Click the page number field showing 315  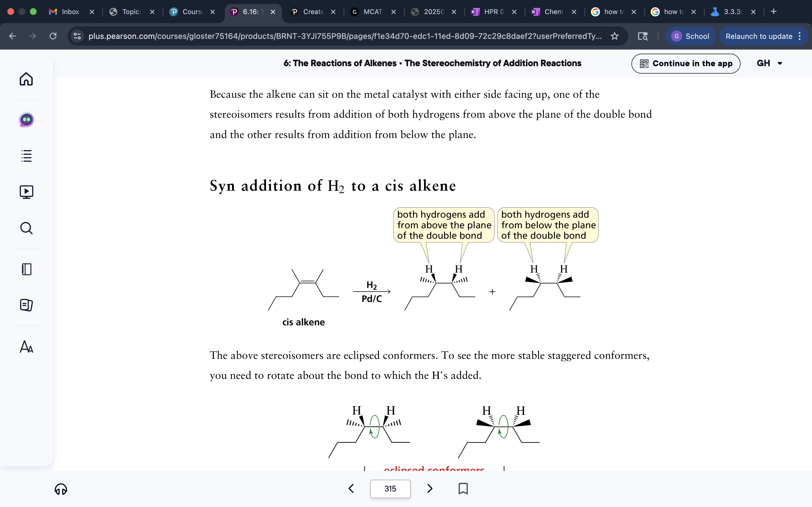coord(390,489)
